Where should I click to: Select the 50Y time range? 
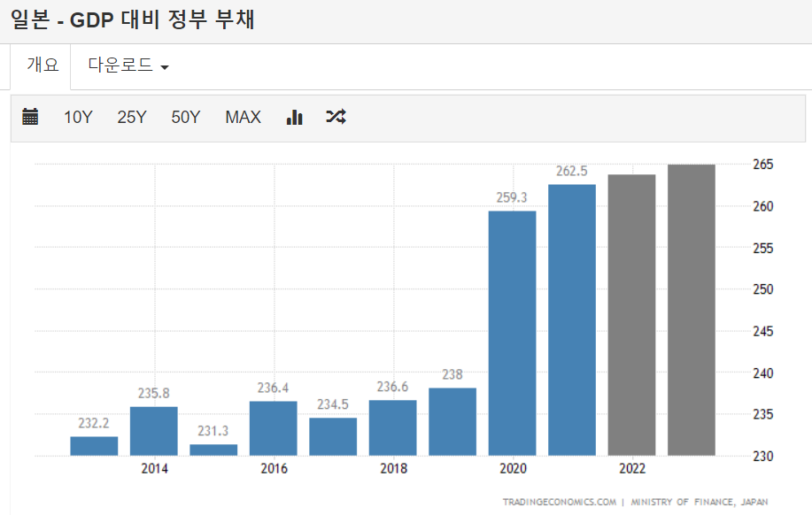pyautogui.click(x=186, y=117)
